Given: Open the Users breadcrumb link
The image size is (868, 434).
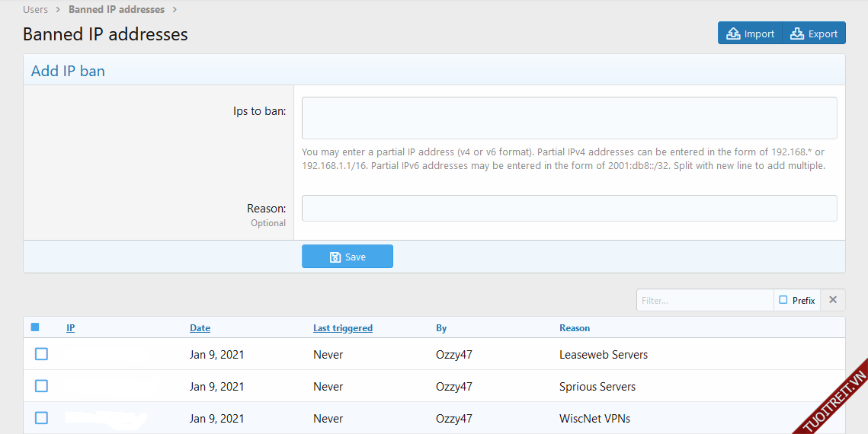Looking at the screenshot, I should pos(35,10).
